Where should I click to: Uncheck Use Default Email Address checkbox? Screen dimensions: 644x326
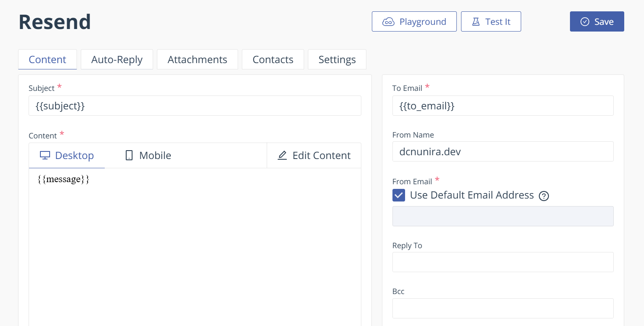click(x=399, y=195)
